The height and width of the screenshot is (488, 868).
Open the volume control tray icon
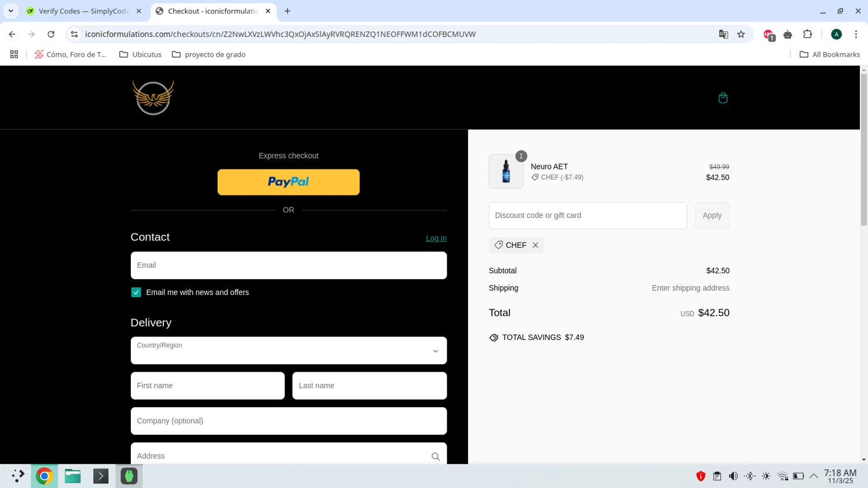733,476
